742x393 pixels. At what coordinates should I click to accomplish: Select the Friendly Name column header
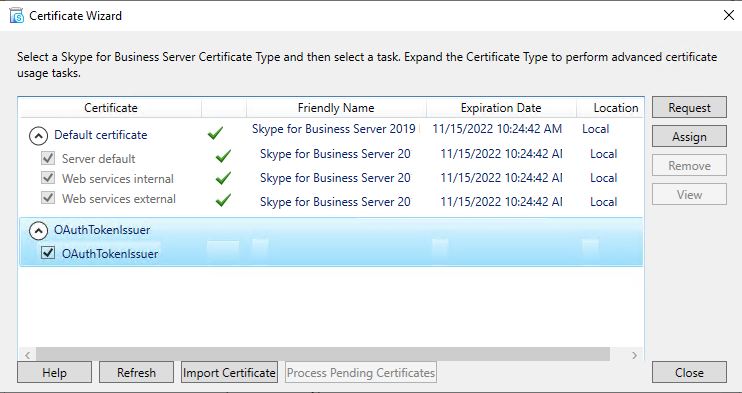click(336, 108)
